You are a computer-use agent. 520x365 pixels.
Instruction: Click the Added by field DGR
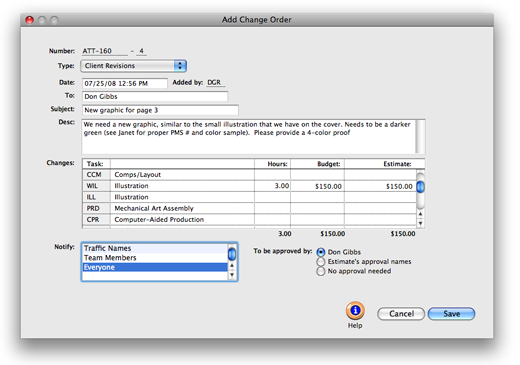[215, 82]
